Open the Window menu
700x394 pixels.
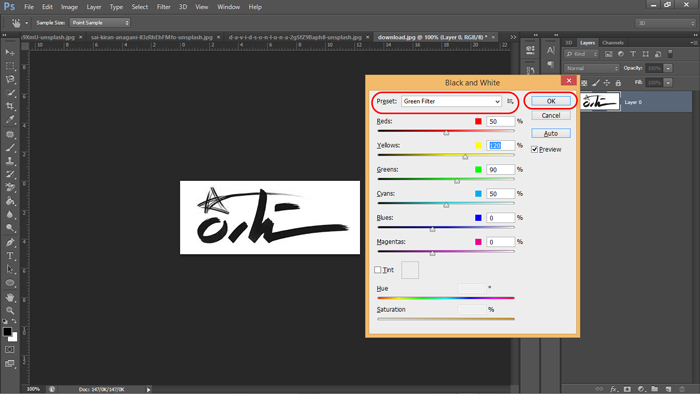[x=229, y=7]
